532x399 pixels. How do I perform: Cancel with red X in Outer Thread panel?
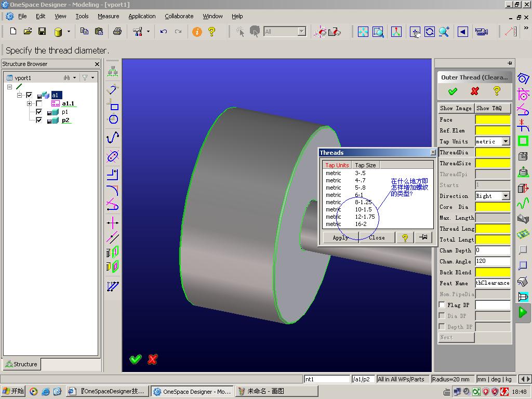tap(475, 91)
